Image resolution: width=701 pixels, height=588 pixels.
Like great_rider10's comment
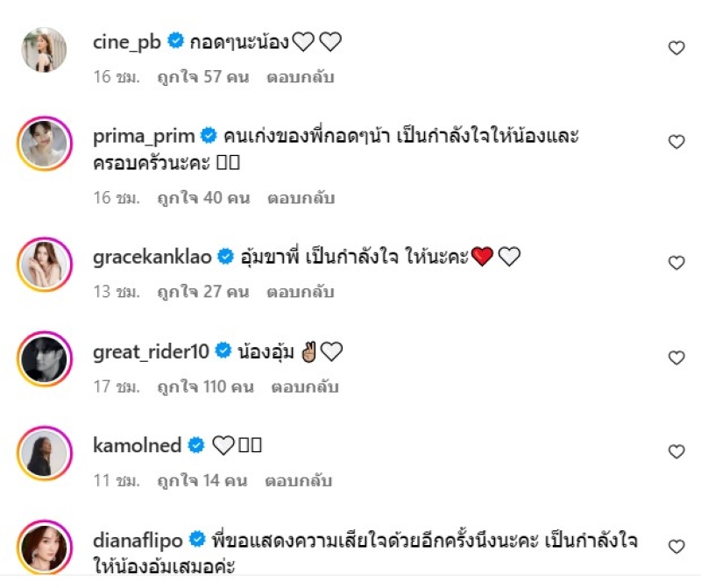[676, 358]
